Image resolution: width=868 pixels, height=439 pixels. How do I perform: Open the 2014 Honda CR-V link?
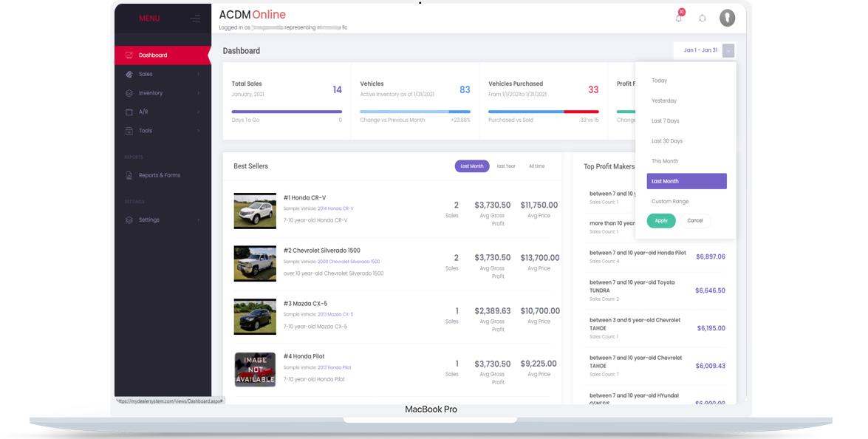(335, 208)
